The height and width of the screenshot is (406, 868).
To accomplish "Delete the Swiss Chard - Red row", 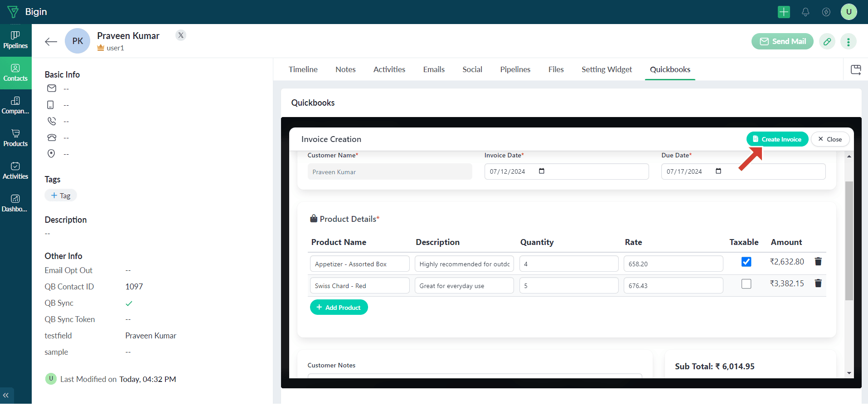I will (x=818, y=284).
